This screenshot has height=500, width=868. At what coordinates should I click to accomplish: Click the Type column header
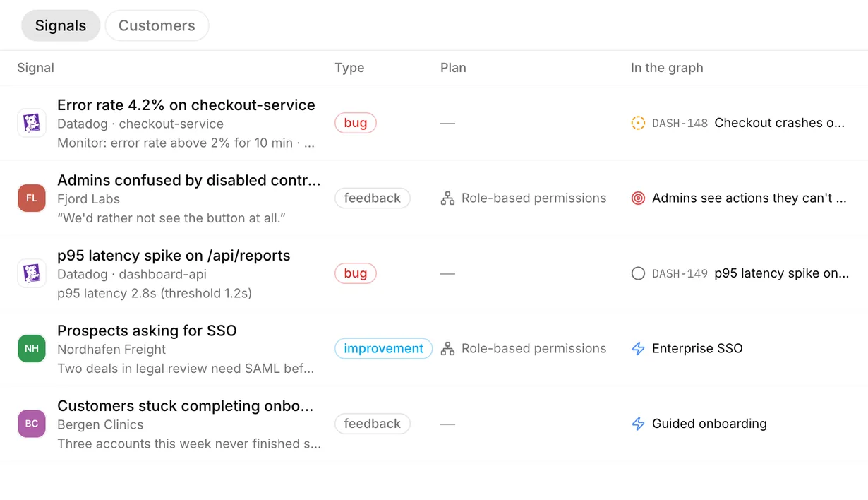(349, 68)
